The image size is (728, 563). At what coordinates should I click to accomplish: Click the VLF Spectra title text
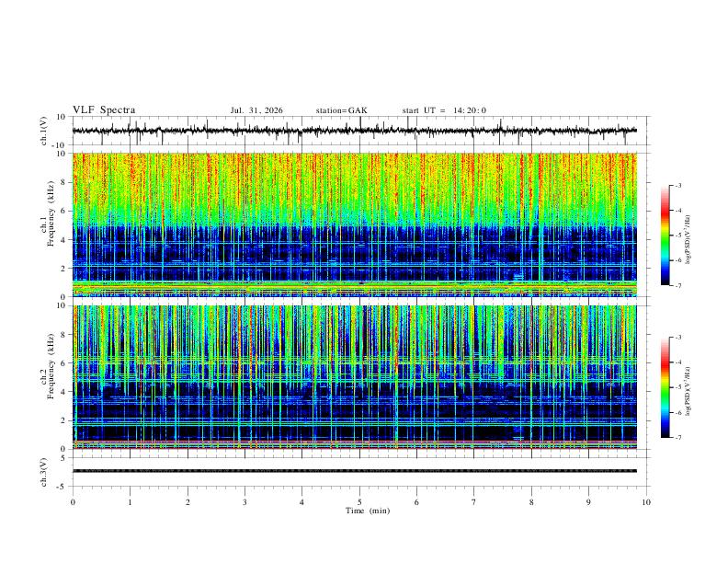104,110
